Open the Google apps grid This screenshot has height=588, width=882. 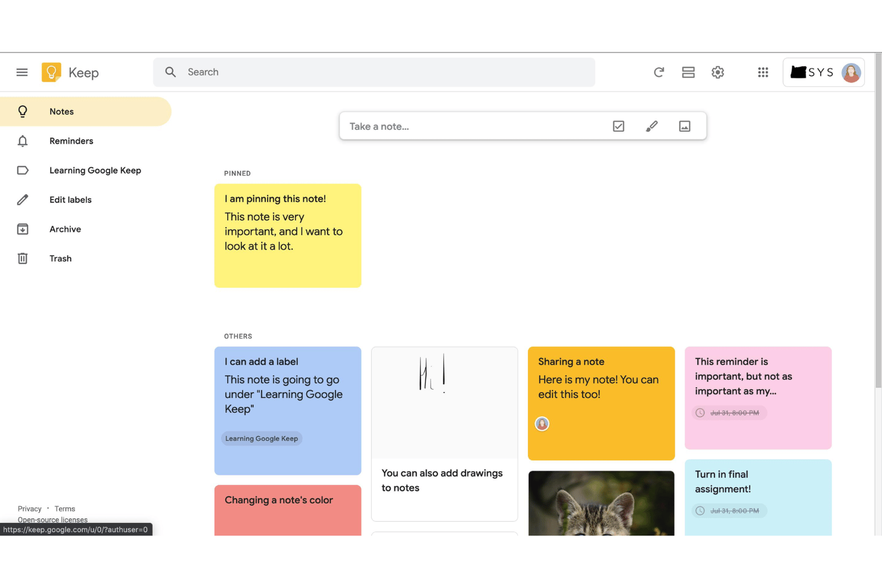point(763,72)
